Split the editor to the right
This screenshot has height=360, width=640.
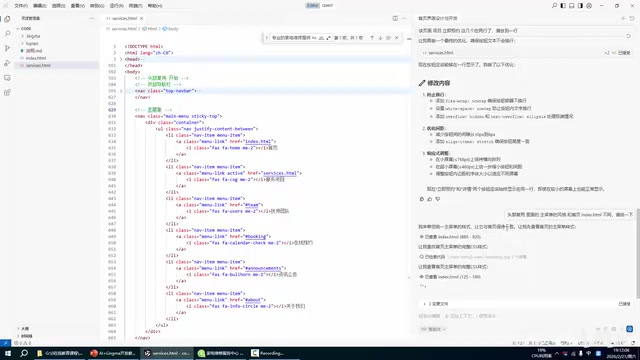[395, 18]
